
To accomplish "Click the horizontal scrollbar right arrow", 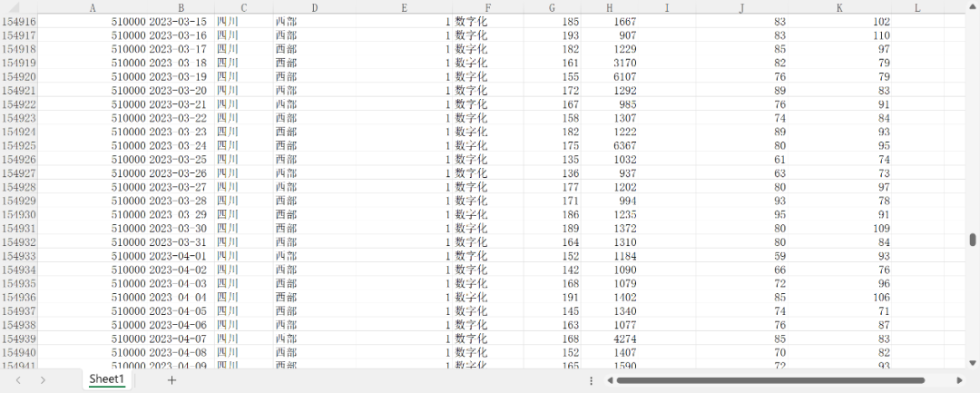I will pos(959,380).
